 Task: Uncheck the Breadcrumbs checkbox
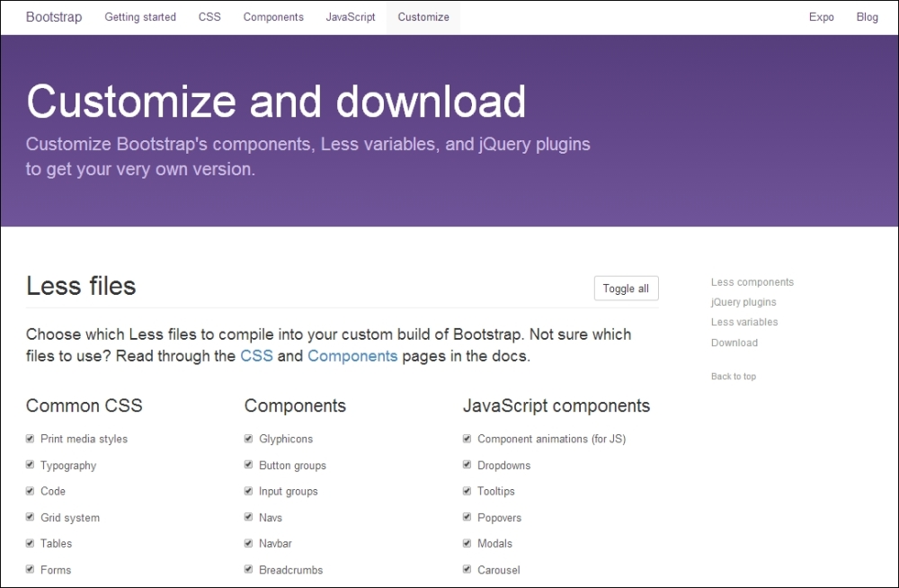(x=248, y=569)
